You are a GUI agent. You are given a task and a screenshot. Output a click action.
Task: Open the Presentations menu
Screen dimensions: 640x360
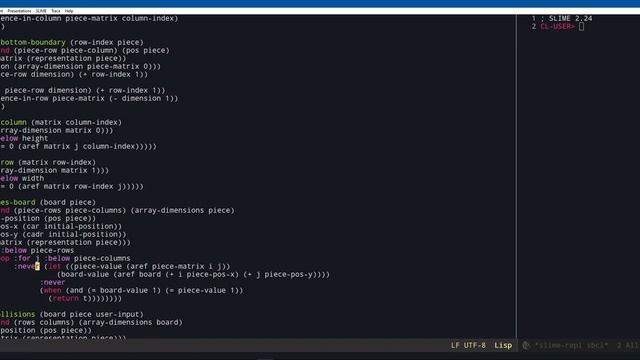tap(19, 11)
